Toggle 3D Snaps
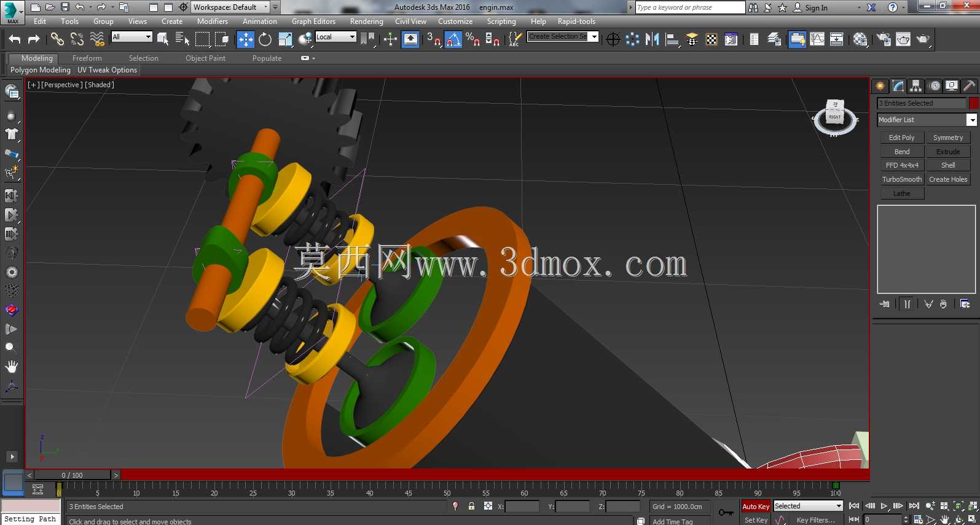The height and width of the screenshot is (525, 980). (434, 39)
